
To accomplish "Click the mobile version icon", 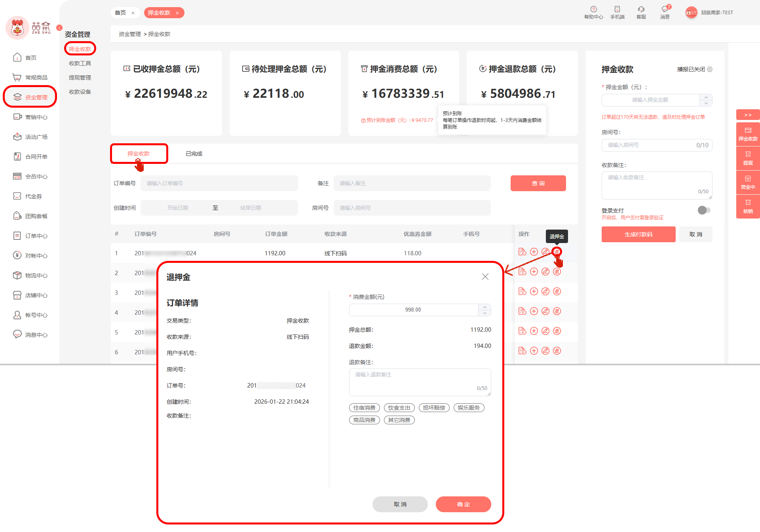I will [617, 9].
